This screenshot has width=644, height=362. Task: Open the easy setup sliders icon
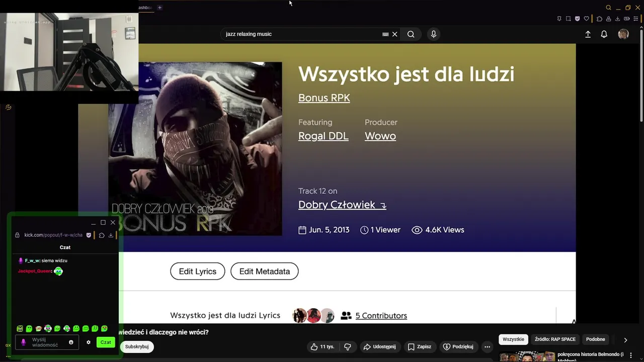point(635,19)
